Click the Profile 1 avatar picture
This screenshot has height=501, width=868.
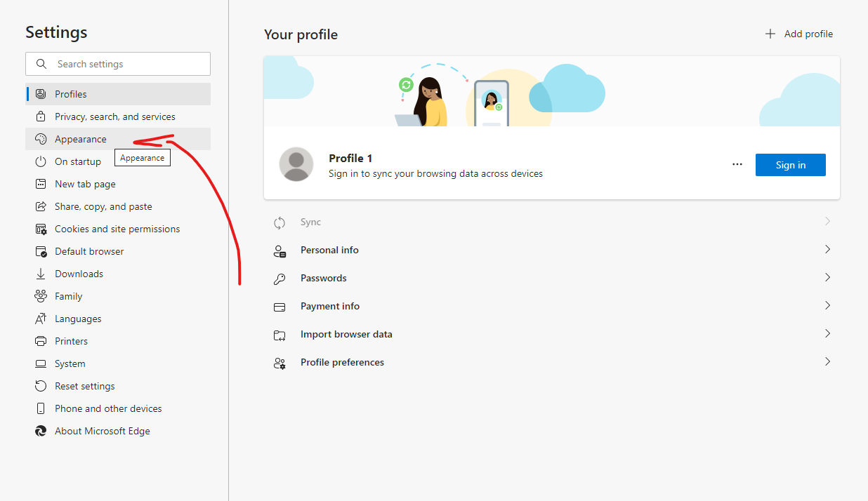click(296, 165)
